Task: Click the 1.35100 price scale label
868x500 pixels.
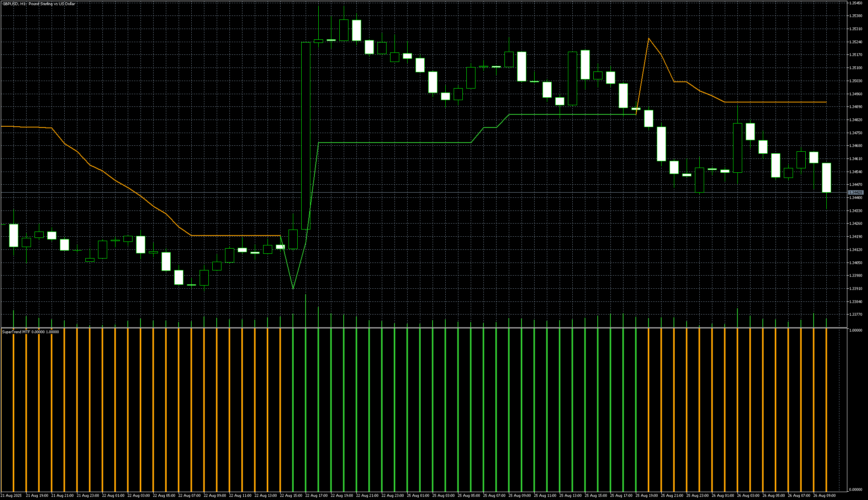Action: 855,68
